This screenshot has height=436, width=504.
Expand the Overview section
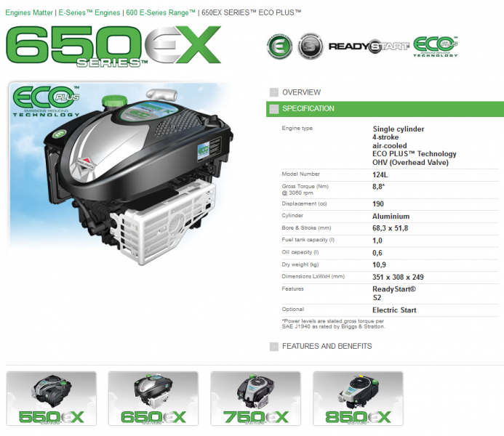coord(301,92)
